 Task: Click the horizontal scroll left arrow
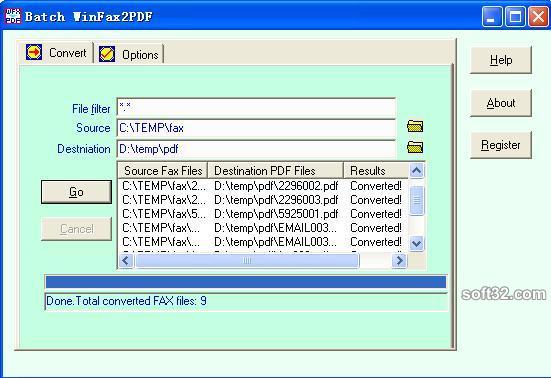[x=126, y=260]
